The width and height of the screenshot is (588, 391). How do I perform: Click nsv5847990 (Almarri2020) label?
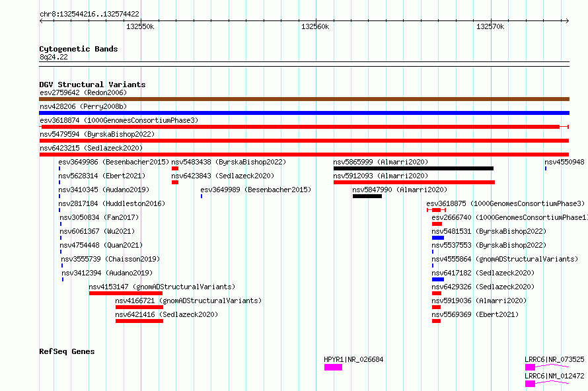coord(400,190)
